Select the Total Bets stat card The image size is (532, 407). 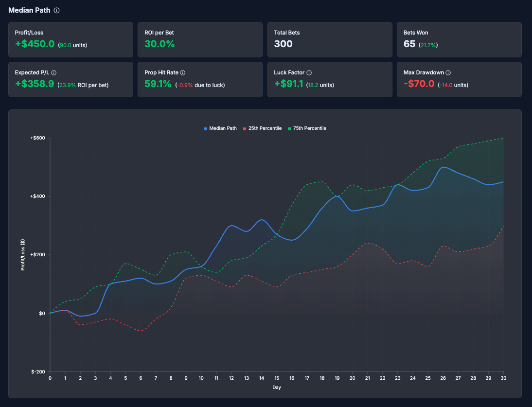[x=330, y=39]
